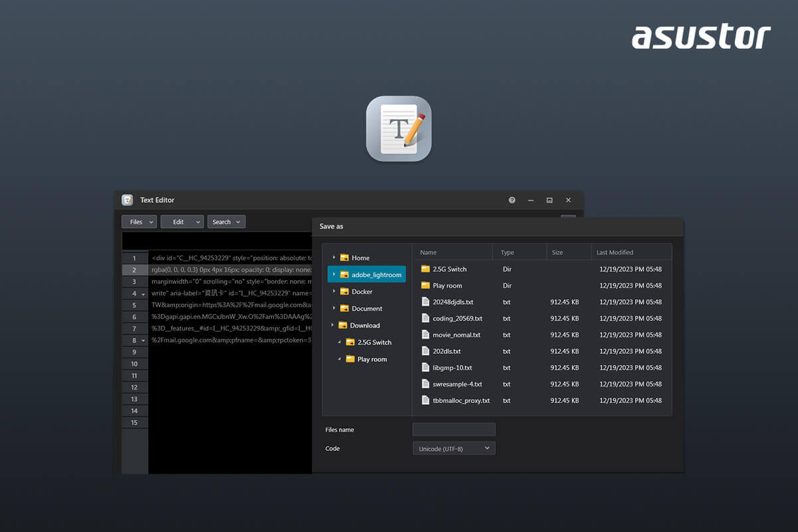Screen dimensions: 798x532
Task: Click editor code line 1 starting with <div id
Action: click(231, 258)
